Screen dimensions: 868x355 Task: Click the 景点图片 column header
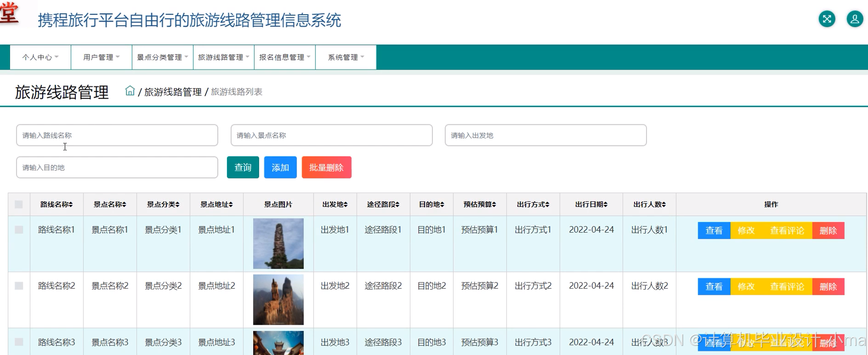pyautogui.click(x=278, y=205)
